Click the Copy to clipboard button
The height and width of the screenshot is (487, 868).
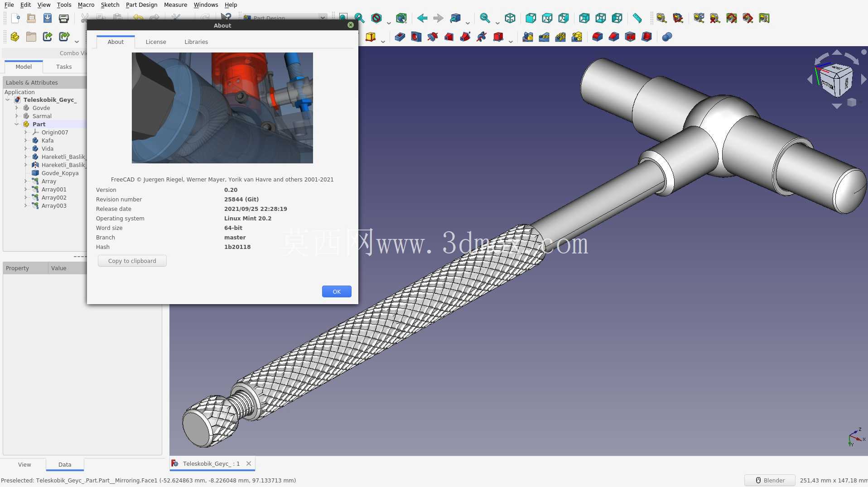coord(132,261)
